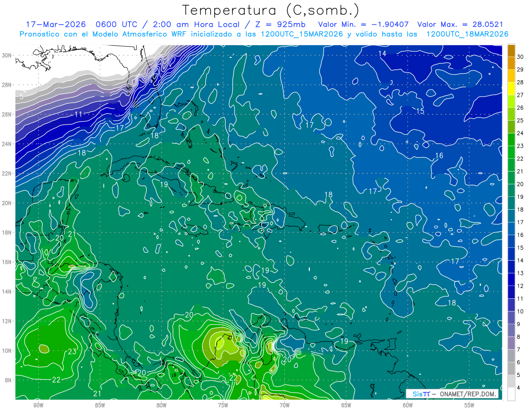Click the '11' contour label on the map
Viewport: 532px width, 411px height.
[x=78, y=114]
